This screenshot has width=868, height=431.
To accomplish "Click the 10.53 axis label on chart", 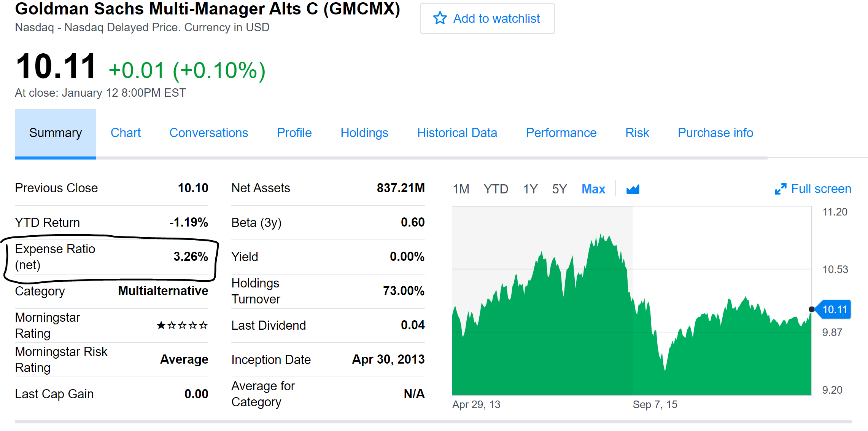I will 835,270.
